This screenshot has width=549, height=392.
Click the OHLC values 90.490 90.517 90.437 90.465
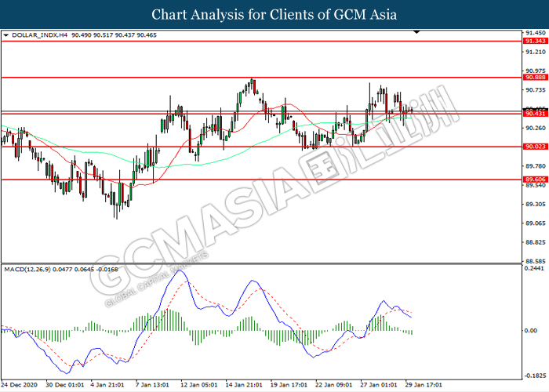(115, 35)
